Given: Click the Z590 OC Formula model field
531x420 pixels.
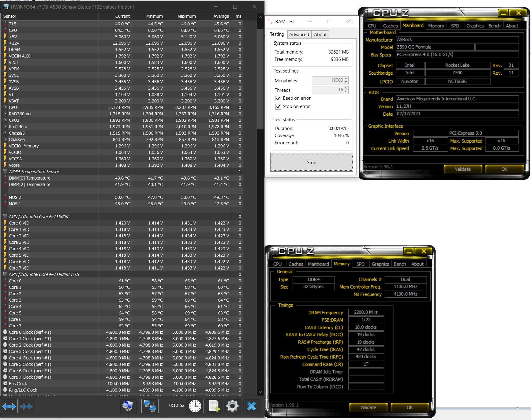Looking at the screenshot, I should tap(435, 47).
